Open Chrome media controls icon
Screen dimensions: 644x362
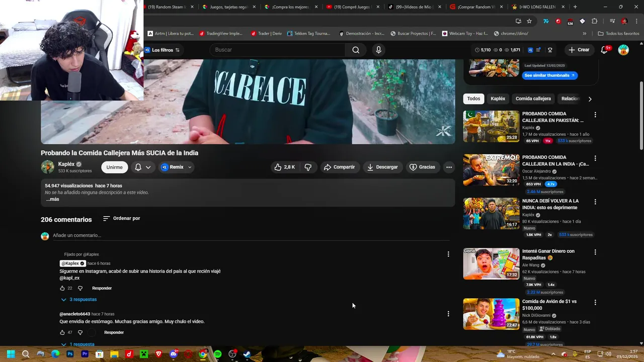pyautogui.click(x=612, y=21)
